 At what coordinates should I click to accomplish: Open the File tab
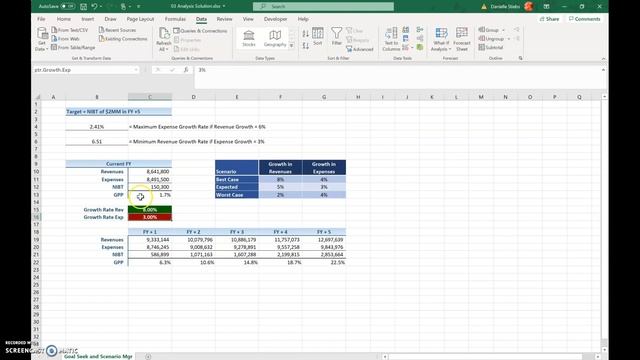tap(41, 19)
